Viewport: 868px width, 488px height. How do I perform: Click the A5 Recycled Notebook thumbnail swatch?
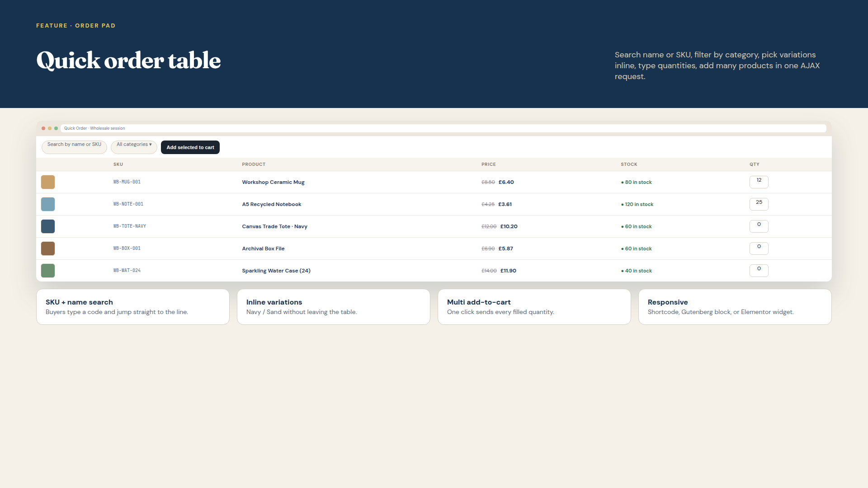coord(48,204)
